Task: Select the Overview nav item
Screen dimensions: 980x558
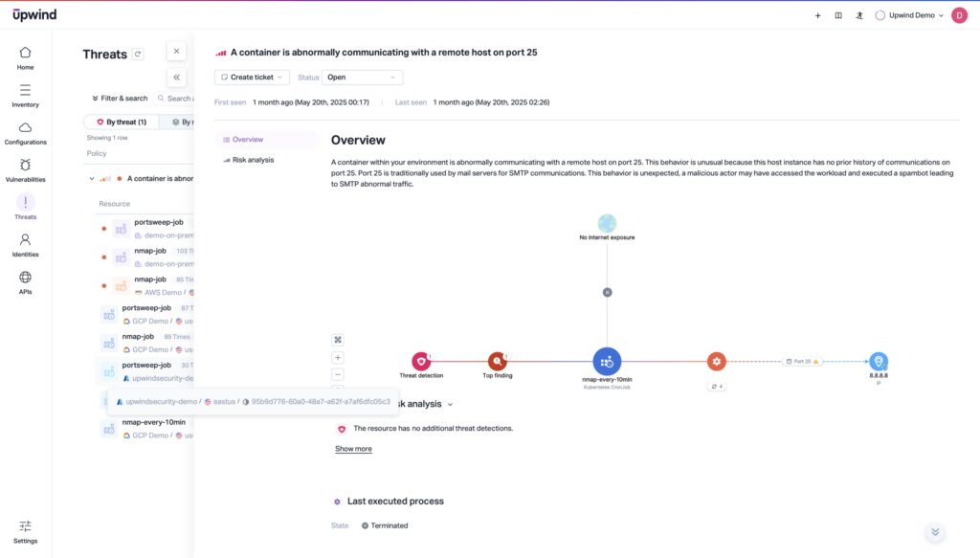Action: click(x=266, y=140)
